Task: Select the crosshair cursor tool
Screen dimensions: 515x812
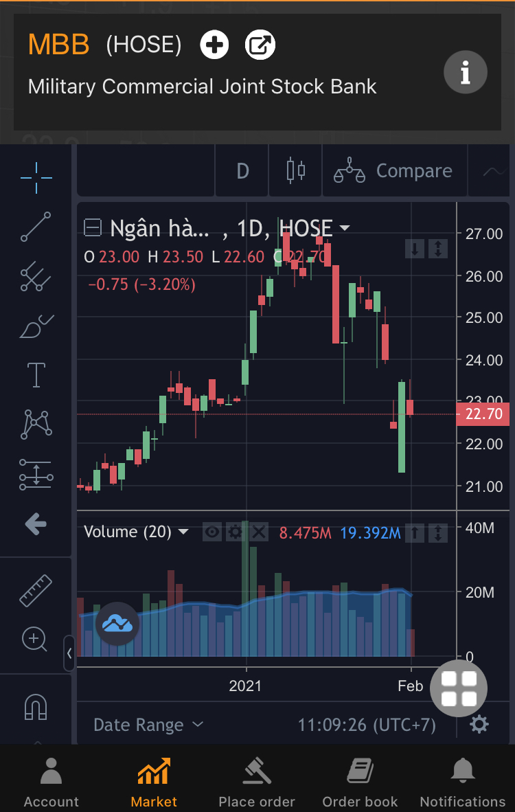Action: coord(36,178)
